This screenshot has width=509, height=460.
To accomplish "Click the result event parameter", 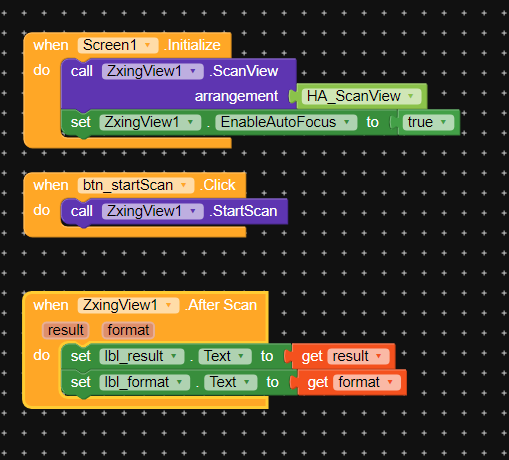I will 66,330.
